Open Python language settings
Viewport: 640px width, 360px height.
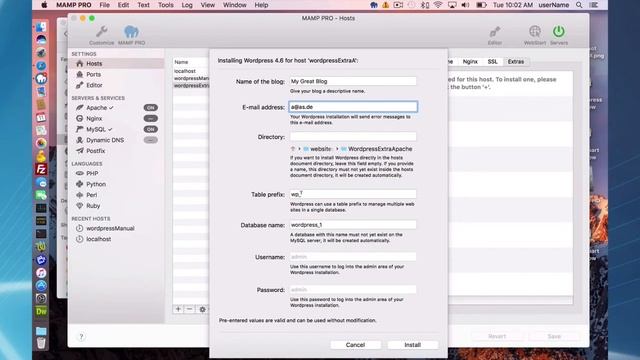(x=96, y=184)
